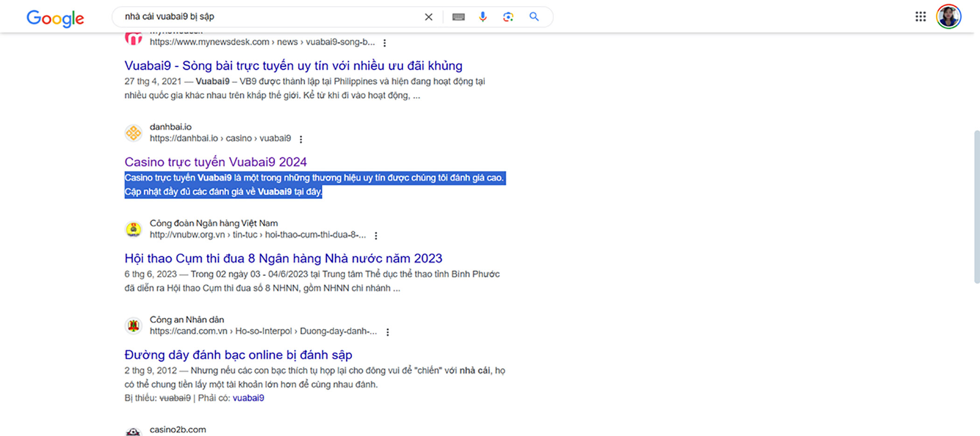Image resolution: width=980 pixels, height=436 pixels.
Task: Click the 'danhbai.io' site name
Action: tap(170, 127)
